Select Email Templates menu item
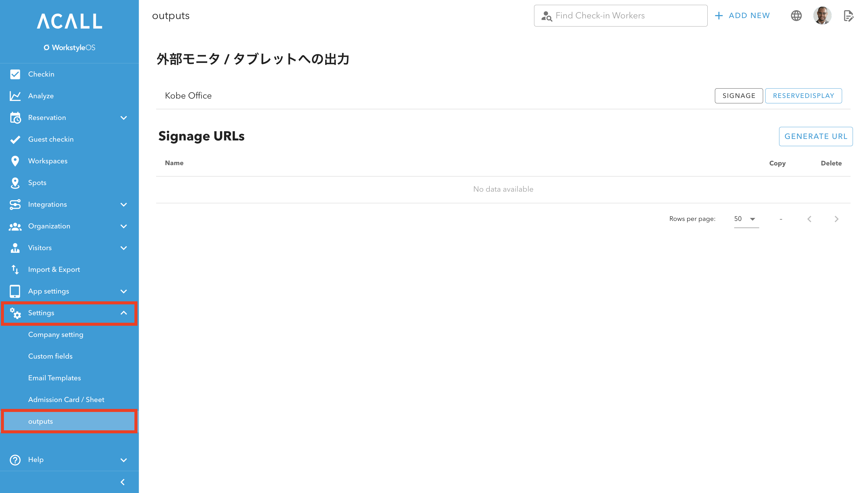The image size is (868, 493). click(55, 378)
